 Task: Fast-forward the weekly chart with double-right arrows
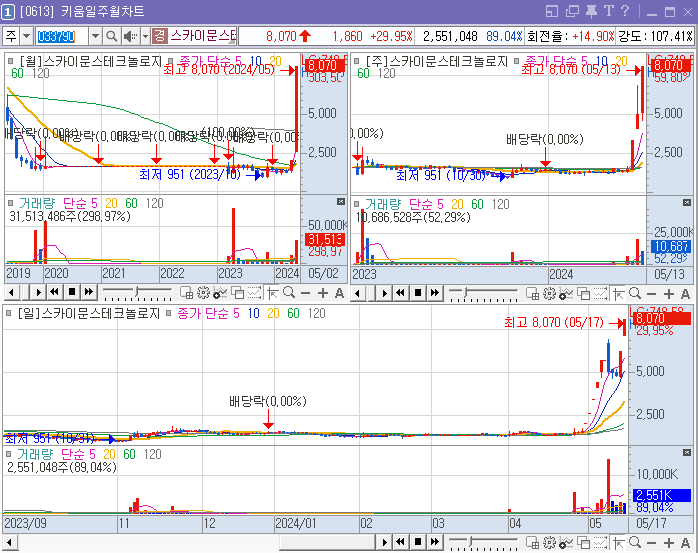435,293
